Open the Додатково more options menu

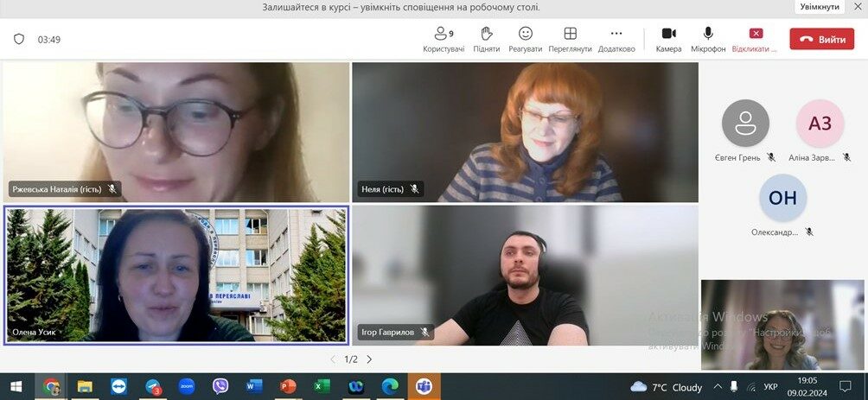tap(616, 38)
